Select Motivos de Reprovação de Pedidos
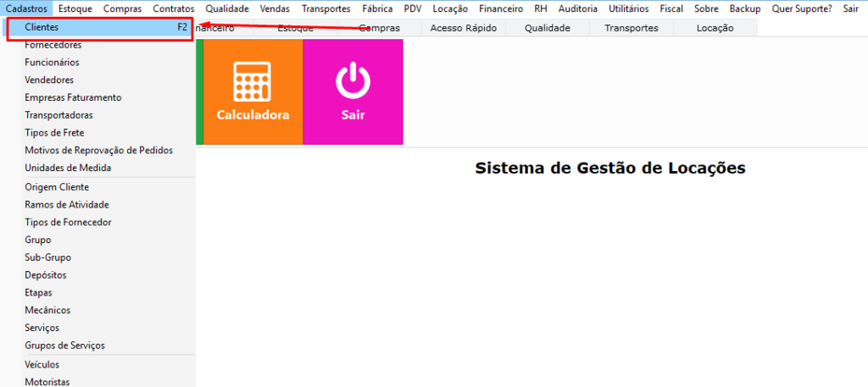 click(x=99, y=151)
